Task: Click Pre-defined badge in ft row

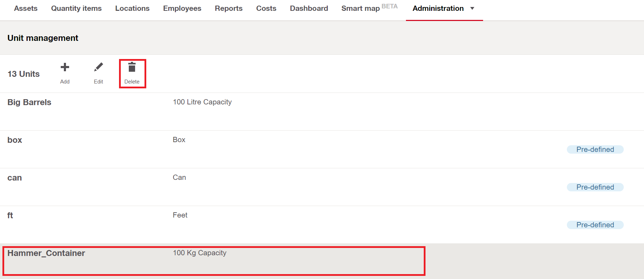Action: coord(595,225)
